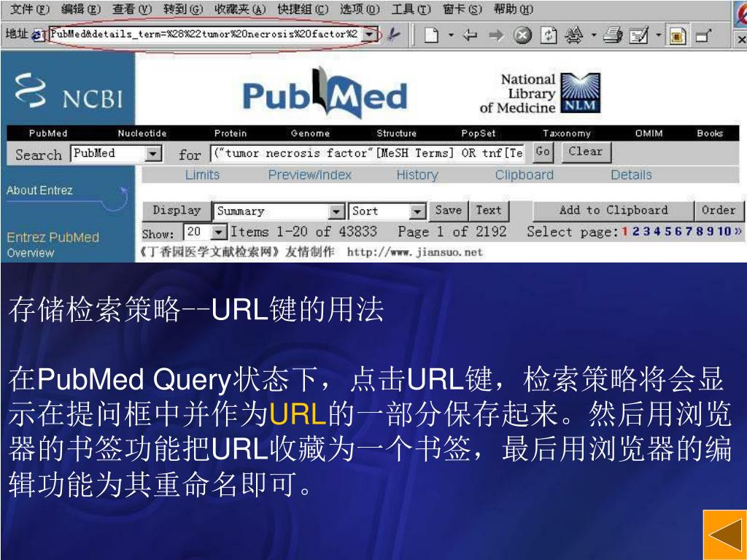The width and height of the screenshot is (747, 560).
Task: Open the font size dropdown arrow
Action: coord(593,35)
